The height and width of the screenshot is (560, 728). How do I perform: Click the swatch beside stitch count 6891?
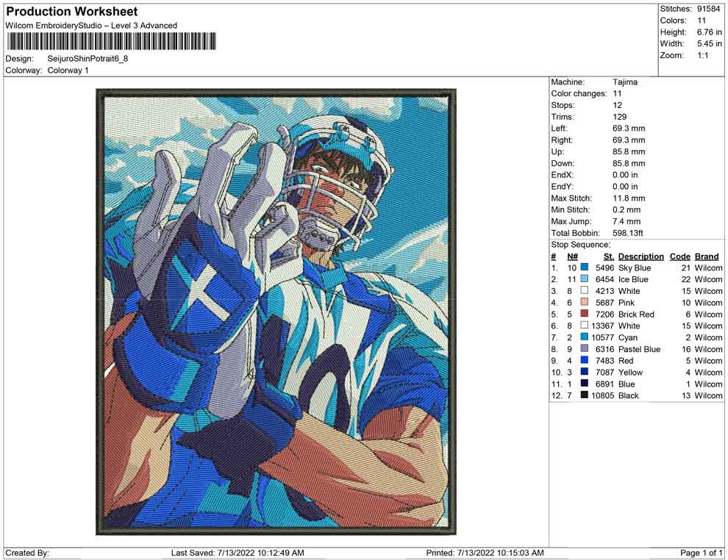click(x=585, y=383)
